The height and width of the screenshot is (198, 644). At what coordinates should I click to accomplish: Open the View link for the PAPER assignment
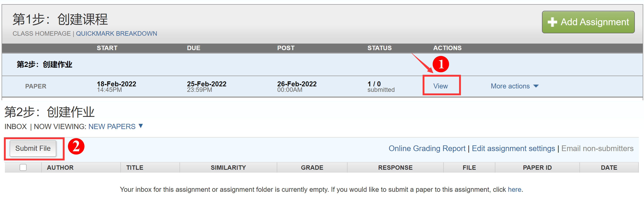point(441,86)
